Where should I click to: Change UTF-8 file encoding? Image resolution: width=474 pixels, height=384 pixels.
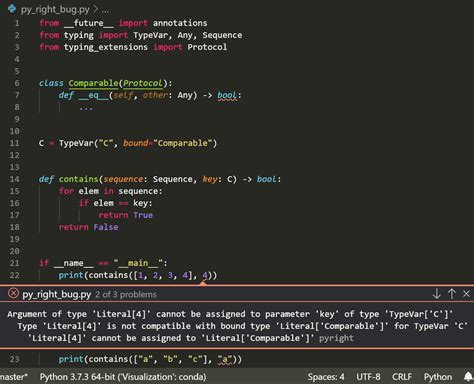click(368, 377)
